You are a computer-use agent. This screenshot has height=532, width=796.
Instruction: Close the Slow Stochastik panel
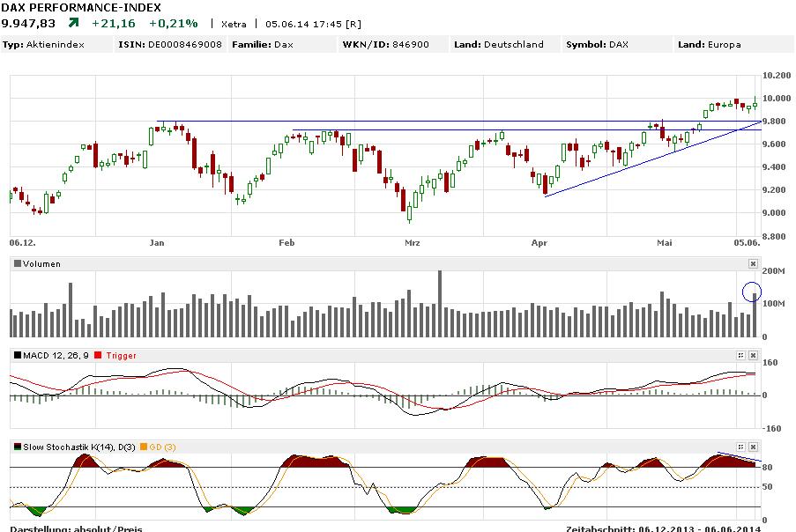pos(753,447)
